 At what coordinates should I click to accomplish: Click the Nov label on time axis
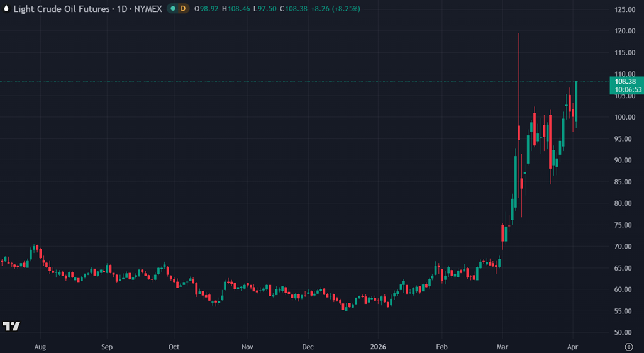tap(247, 347)
